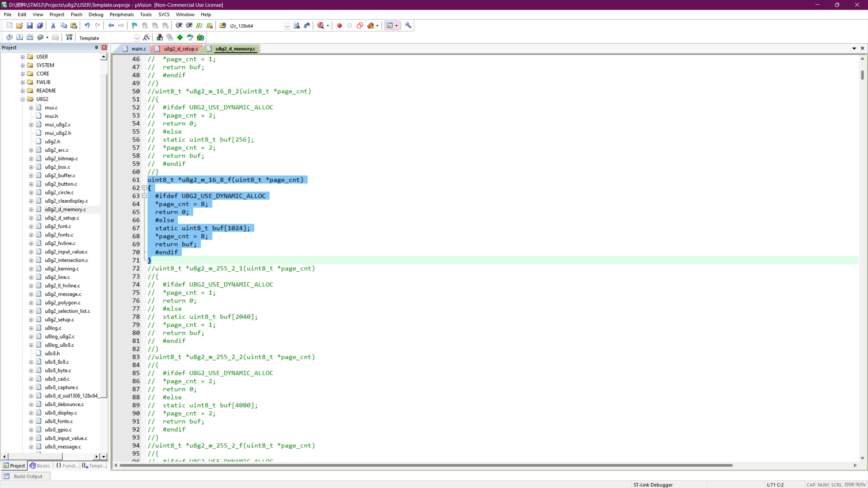This screenshot has width=868, height=488.
Task: Collapse the #ifdef fold at line 63
Action: tap(144, 196)
